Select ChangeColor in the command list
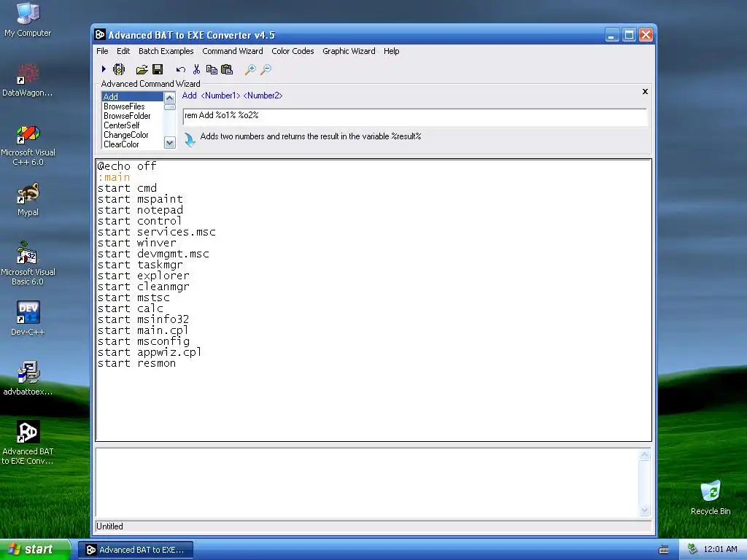747x560 pixels. [133, 135]
